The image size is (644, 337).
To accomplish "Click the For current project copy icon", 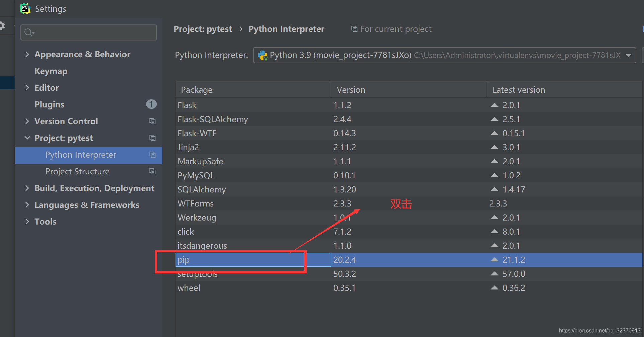I will 354,29.
